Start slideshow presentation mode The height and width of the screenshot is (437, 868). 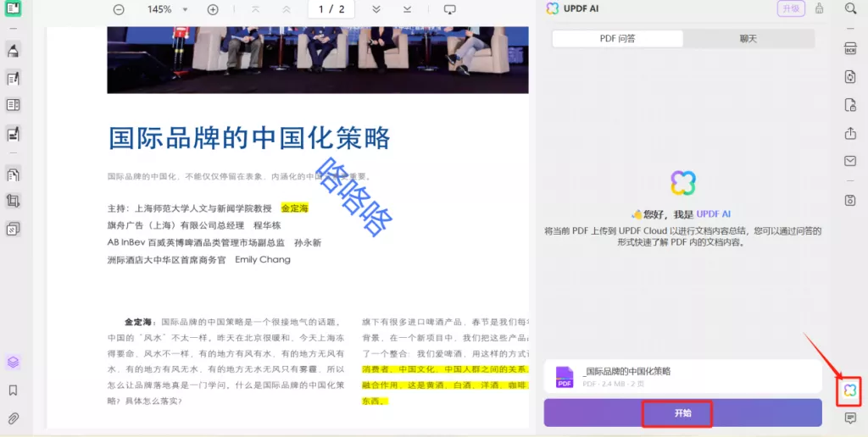click(x=450, y=9)
